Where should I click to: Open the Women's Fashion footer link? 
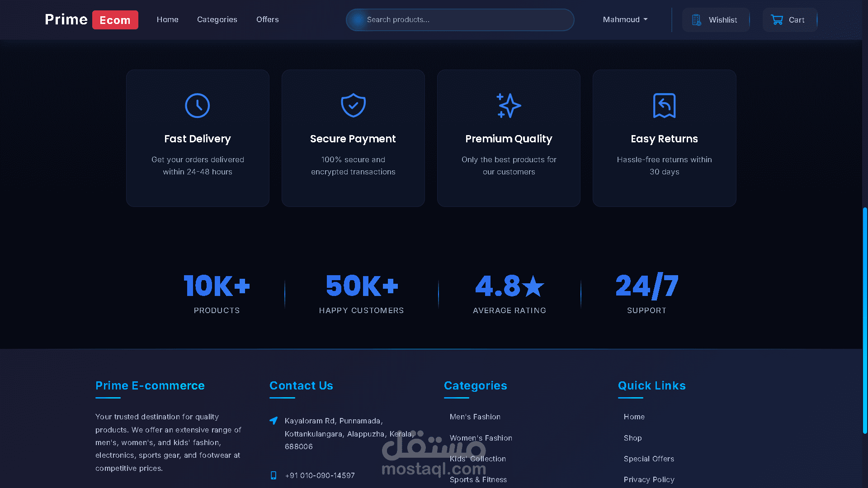point(481,438)
